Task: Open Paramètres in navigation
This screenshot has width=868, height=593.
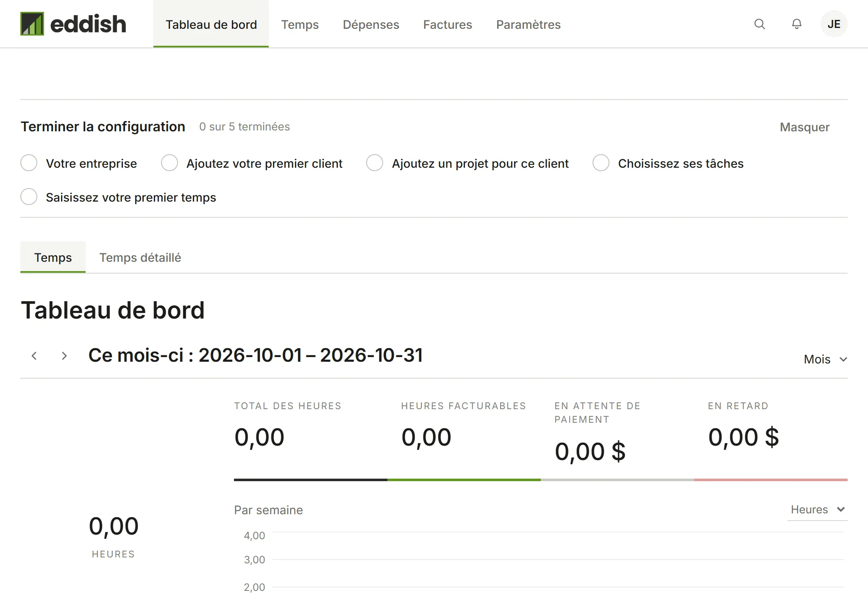Action: 528,24
